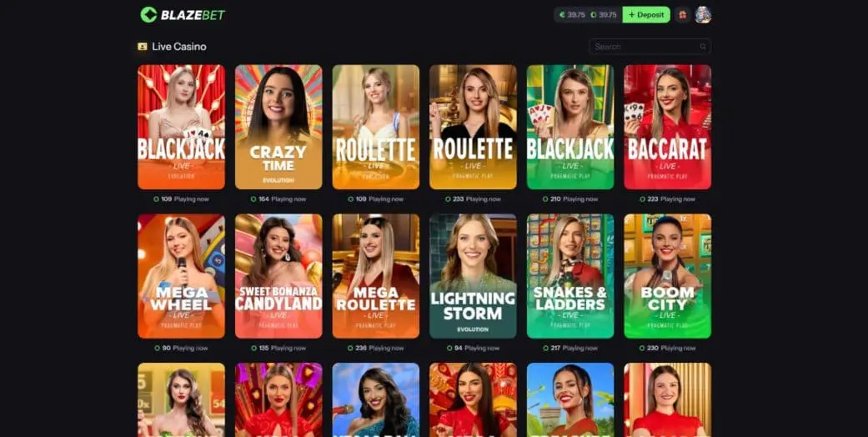Open Sweet Bonanza Candyland game
This screenshot has width=868, height=437.
pyautogui.click(x=278, y=276)
